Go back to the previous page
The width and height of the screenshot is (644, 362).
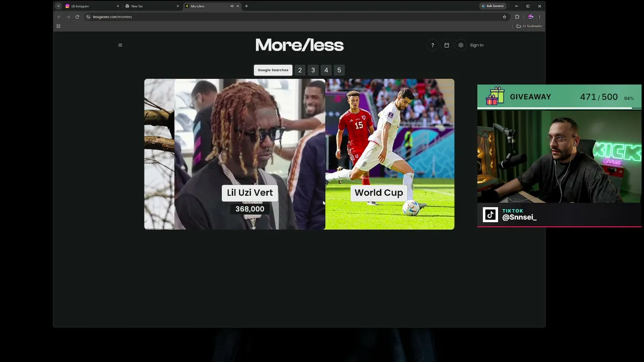click(x=59, y=17)
